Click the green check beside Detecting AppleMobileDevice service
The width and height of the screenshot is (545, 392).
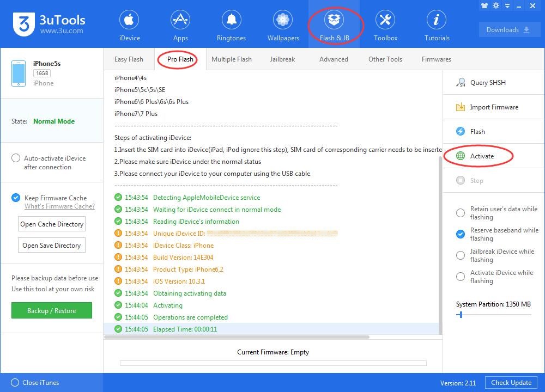(x=118, y=197)
